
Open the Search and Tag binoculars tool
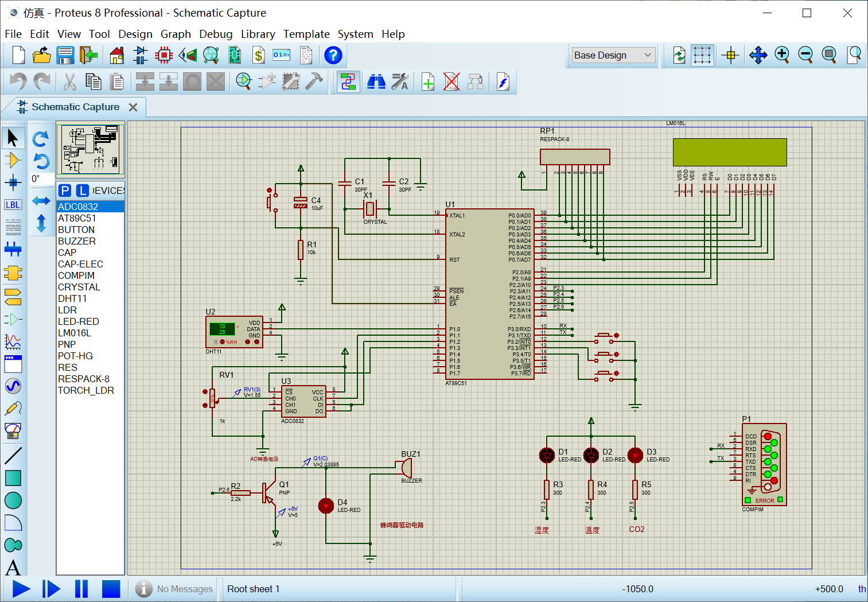point(376,81)
